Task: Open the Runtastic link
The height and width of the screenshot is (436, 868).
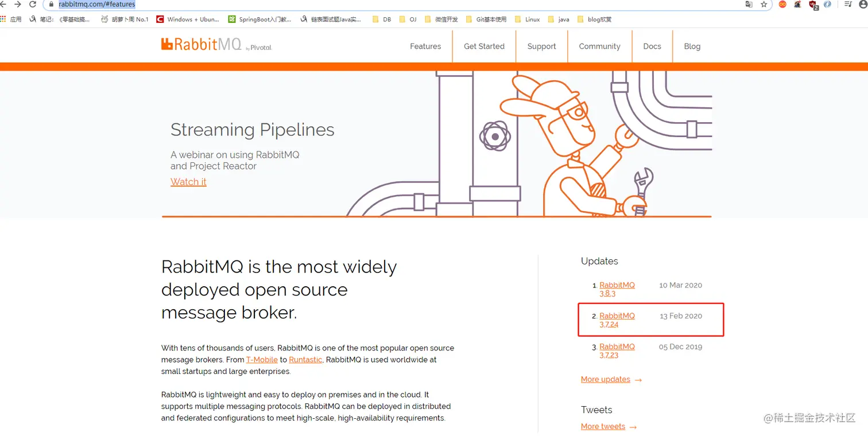Action: pyautogui.click(x=305, y=360)
